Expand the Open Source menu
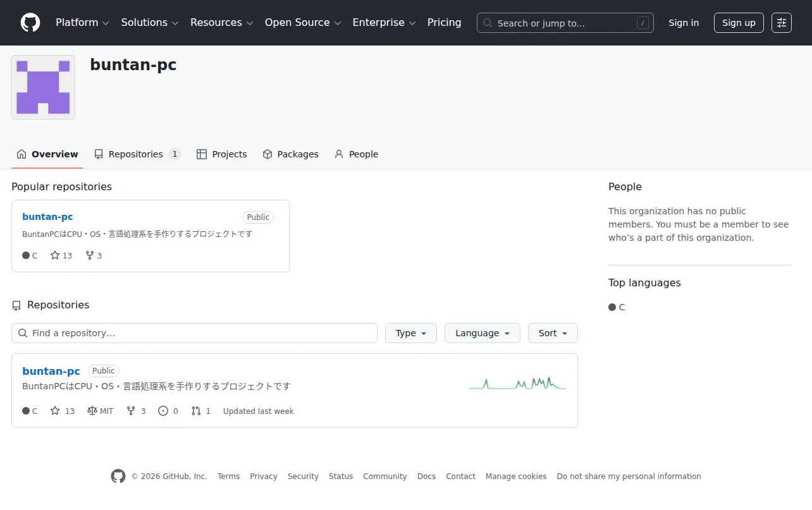This screenshot has width=812, height=510. coord(303,23)
